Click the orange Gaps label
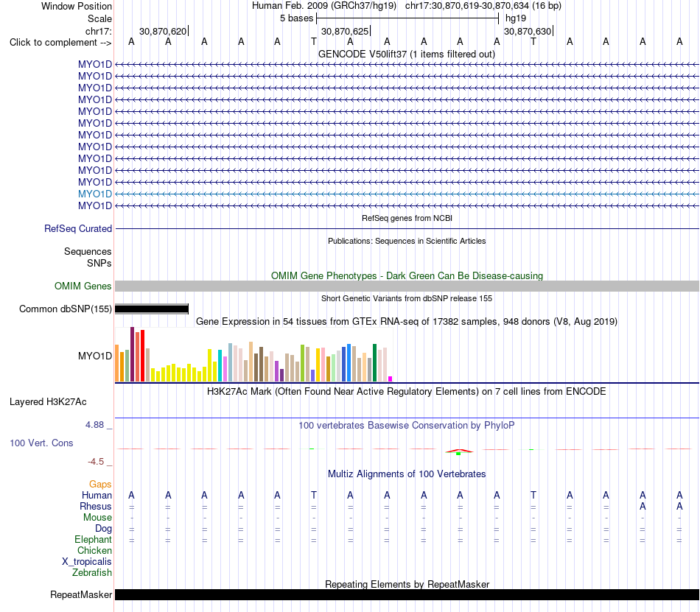 click(100, 484)
